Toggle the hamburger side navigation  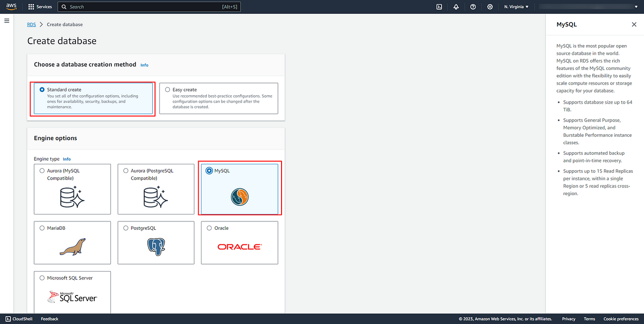pos(7,21)
